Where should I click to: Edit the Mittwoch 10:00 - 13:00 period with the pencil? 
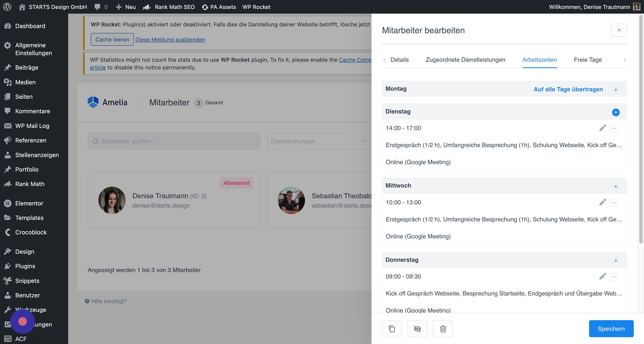point(602,202)
